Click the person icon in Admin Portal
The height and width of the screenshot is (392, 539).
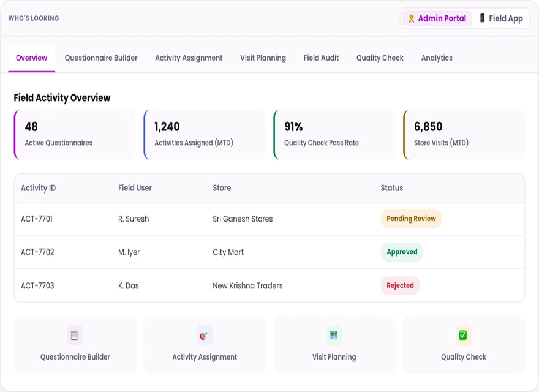[411, 18]
